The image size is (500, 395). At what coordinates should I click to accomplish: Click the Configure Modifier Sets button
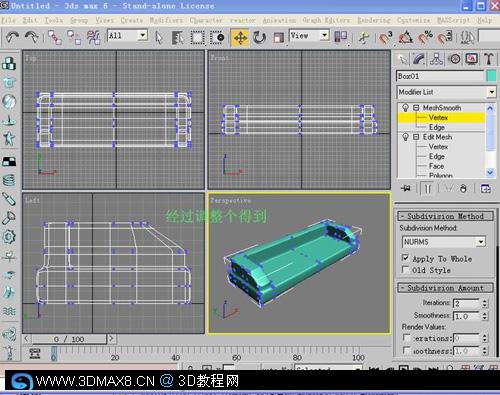(x=486, y=189)
